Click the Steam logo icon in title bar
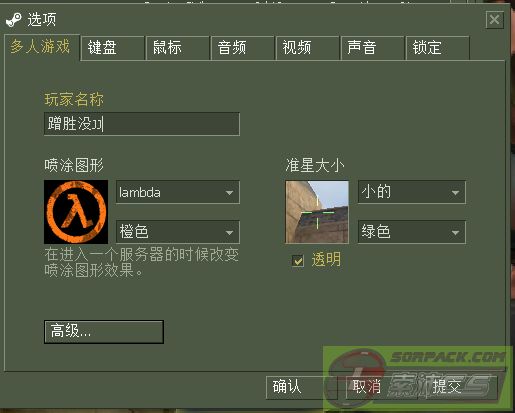This screenshot has width=515, height=413. pos(14,19)
